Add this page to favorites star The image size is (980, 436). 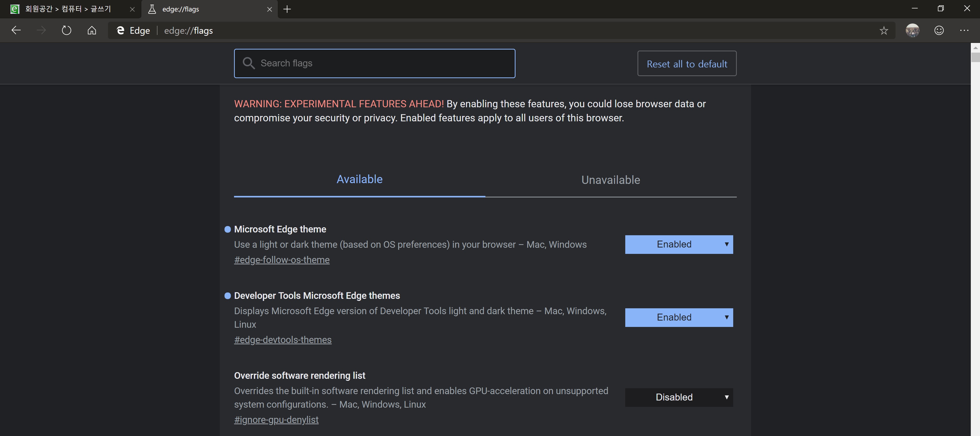884,30
